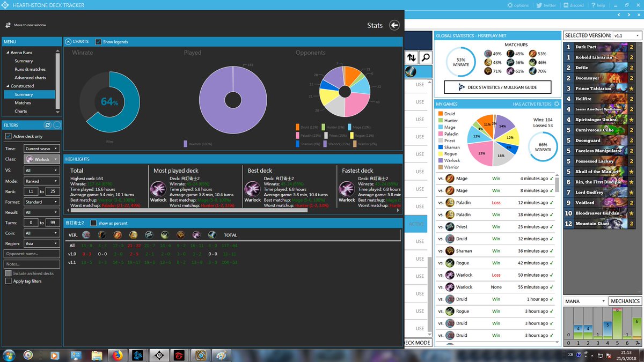The height and width of the screenshot is (362, 644).
Task: Click the Warlock class icon in the version table header
Action: 196,235
